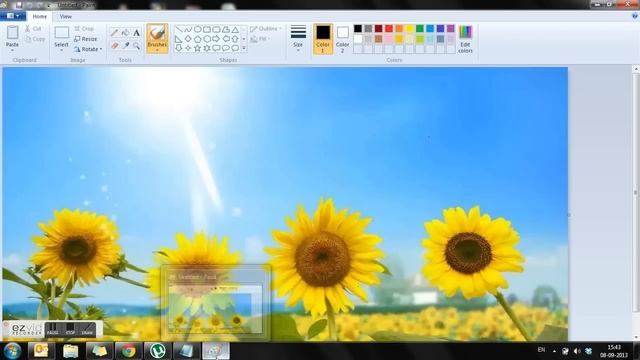Select the Fill with color bucket tool
This screenshot has width=640, height=360.
(126, 33)
